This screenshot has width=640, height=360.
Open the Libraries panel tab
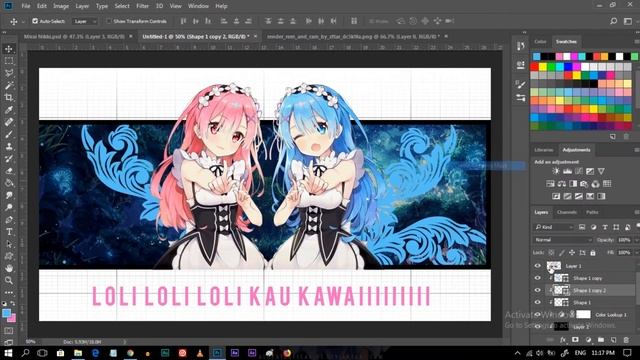point(544,150)
